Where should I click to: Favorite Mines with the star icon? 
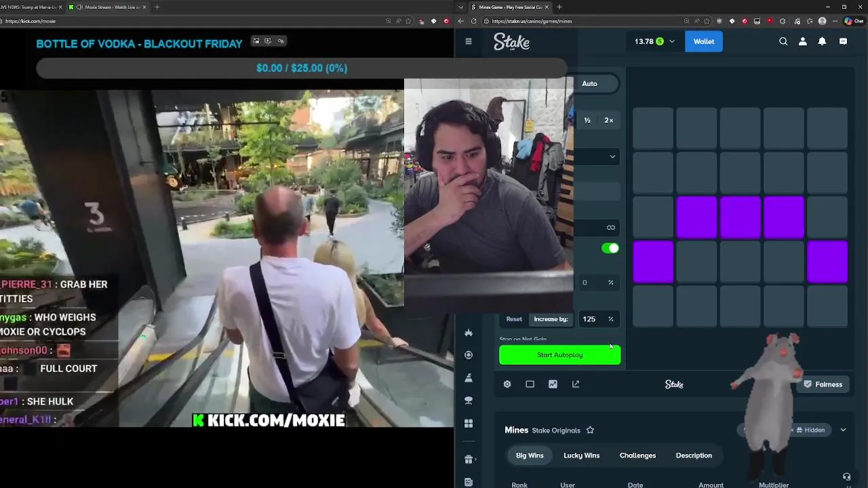tap(590, 430)
